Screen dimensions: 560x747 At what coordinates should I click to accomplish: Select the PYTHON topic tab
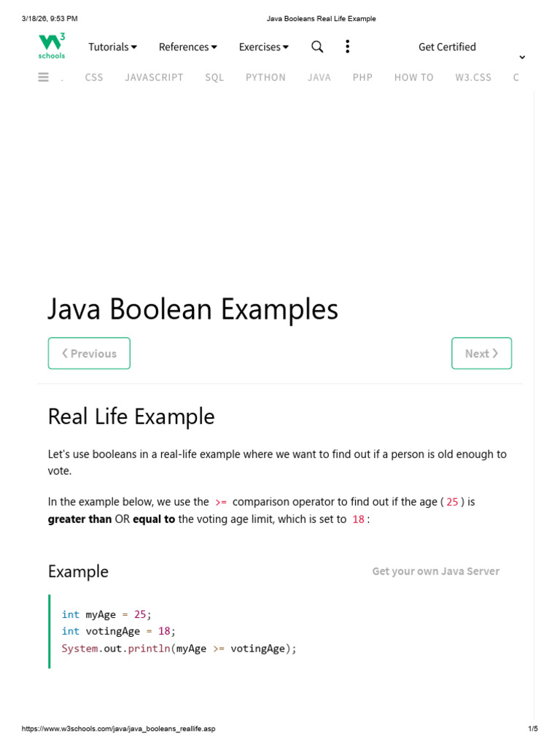(265, 77)
